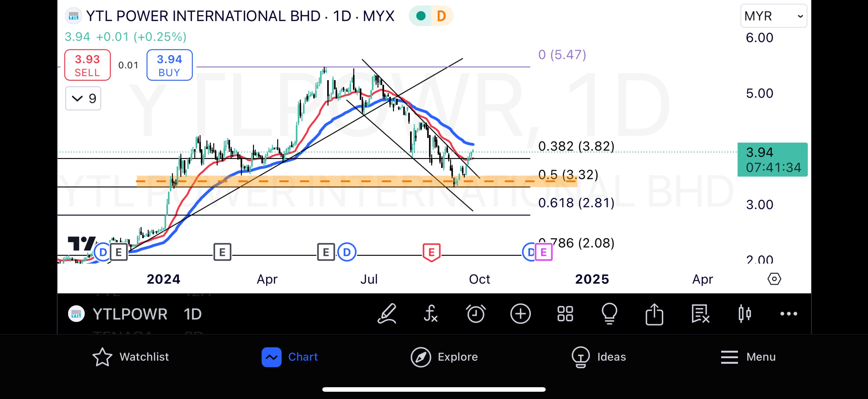Open the Menu tab

tap(748, 357)
